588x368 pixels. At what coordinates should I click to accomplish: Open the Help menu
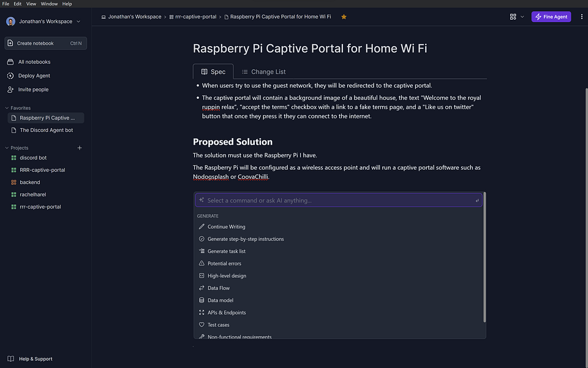tap(67, 4)
